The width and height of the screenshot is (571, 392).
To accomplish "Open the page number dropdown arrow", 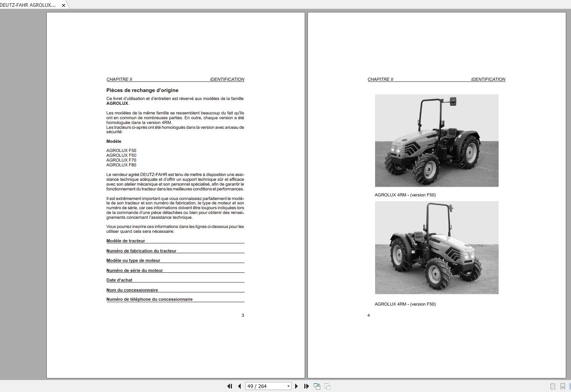I will pyautogui.click(x=288, y=386).
